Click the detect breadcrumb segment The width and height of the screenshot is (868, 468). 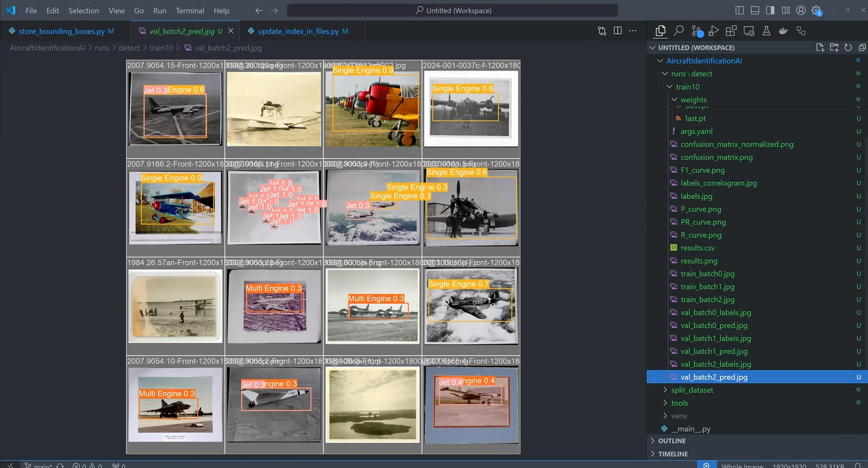129,48
